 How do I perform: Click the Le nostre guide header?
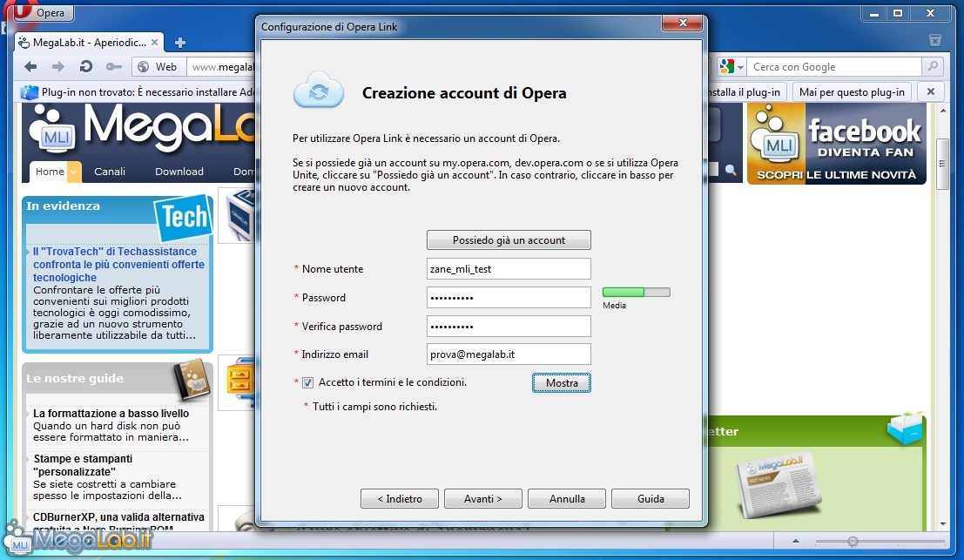point(74,379)
